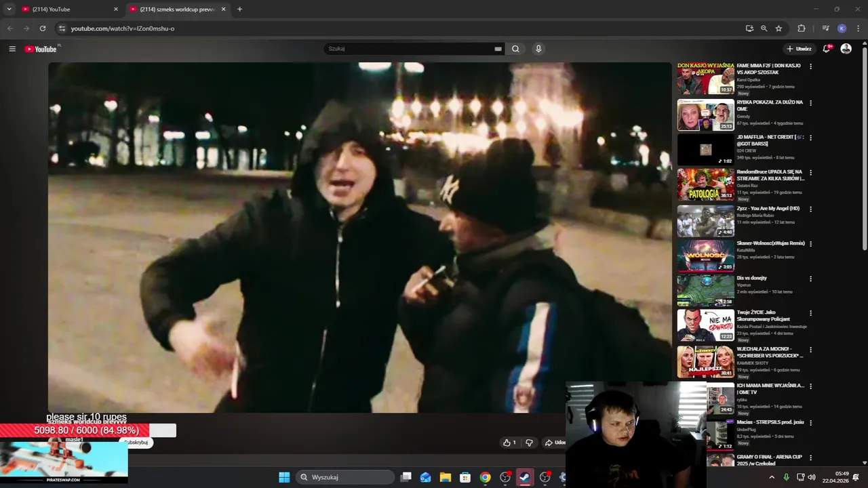Click the Windows taskbar Wyszukaj search box
Viewport: 868px width, 488px height.
tap(345, 477)
